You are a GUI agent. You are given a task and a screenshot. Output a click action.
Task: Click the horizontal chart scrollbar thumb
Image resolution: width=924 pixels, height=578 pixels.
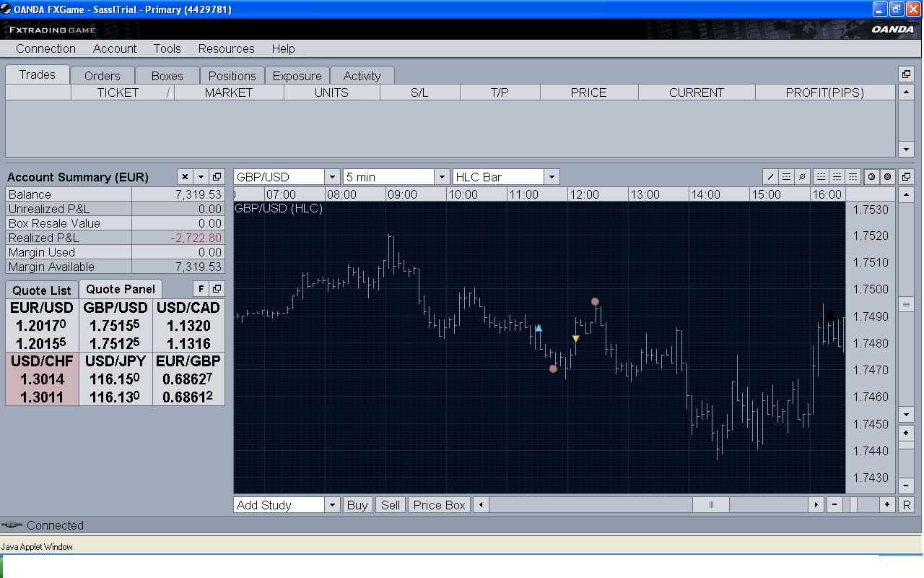711,505
